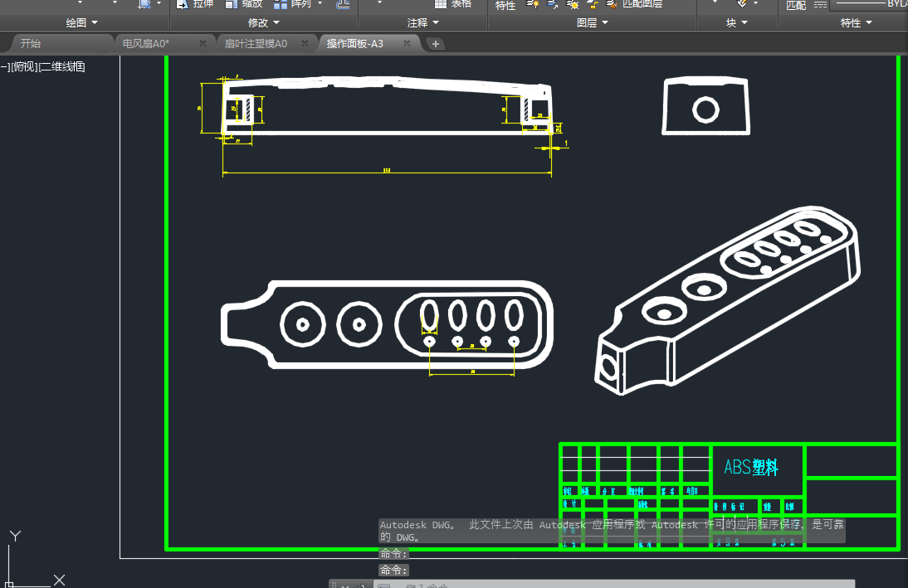Click the layer unlock padlock icon

[x=592, y=3]
